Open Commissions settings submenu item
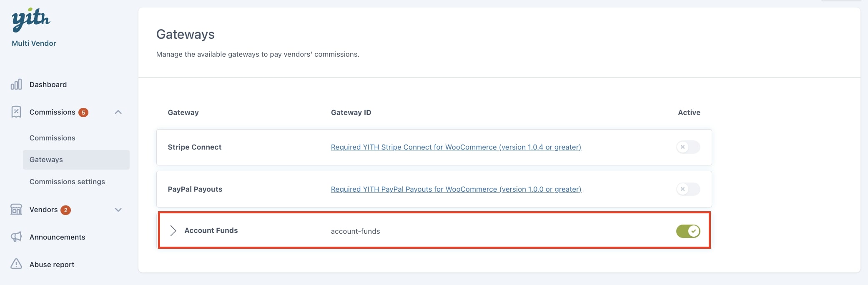Image resolution: width=868 pixels, height=285 pixels. 67,182
